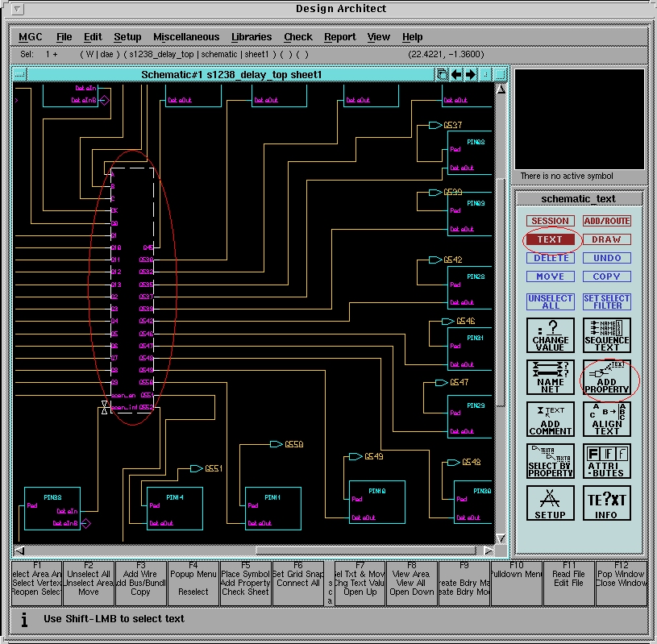Open the Design Architect window menu button

(x=18, y=9)
